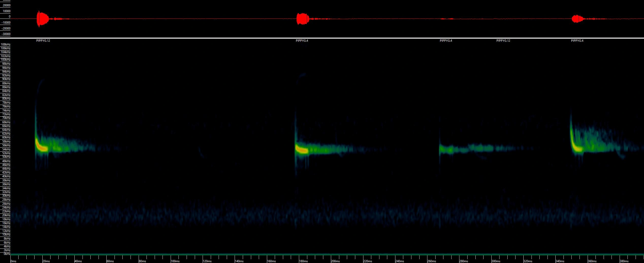This screenshot has width=644, height=263.
Task: Click the PIPPYG.12 label near 300ms
Action: tap(503, 41)
